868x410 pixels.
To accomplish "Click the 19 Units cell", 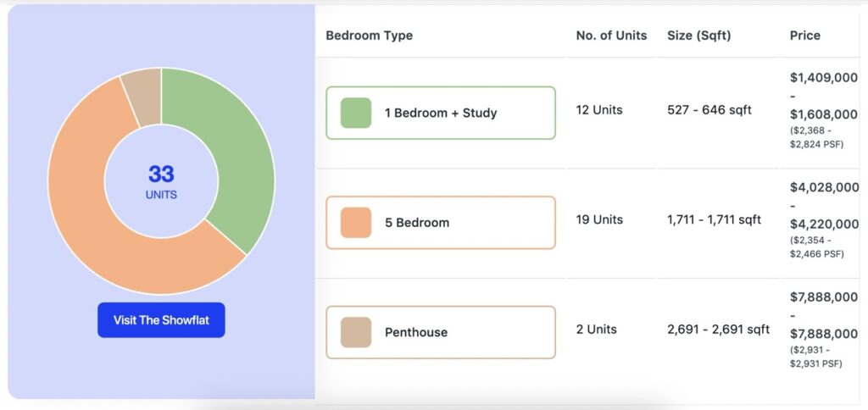I will coord(599,219).
